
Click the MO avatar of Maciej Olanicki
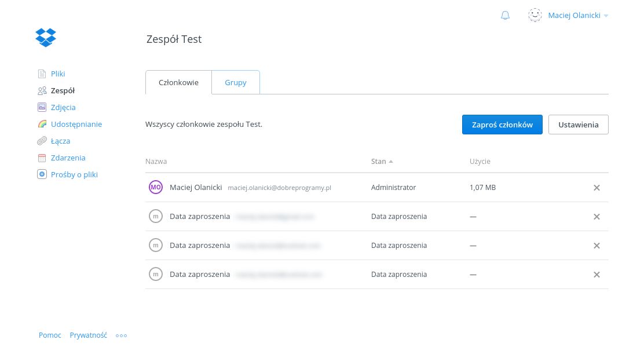[155, 187]
